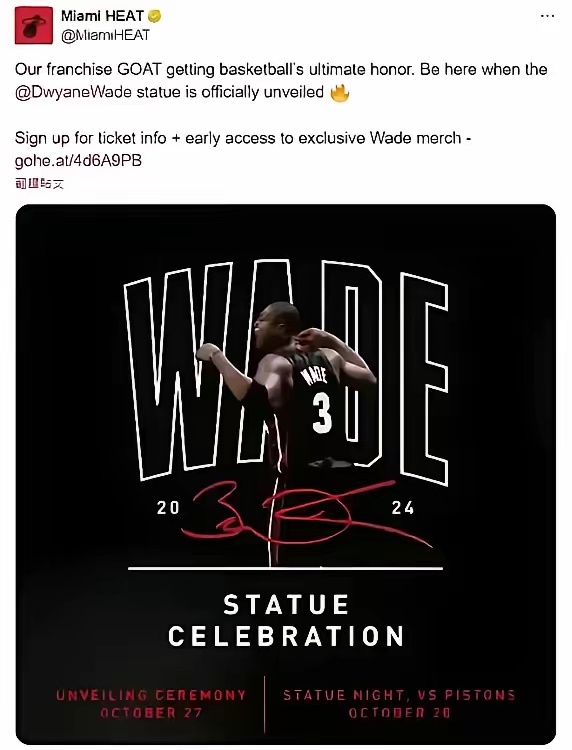Open the three-dot more options menu
This screenshot has height=750, width=572.
(x=547, y=17)
